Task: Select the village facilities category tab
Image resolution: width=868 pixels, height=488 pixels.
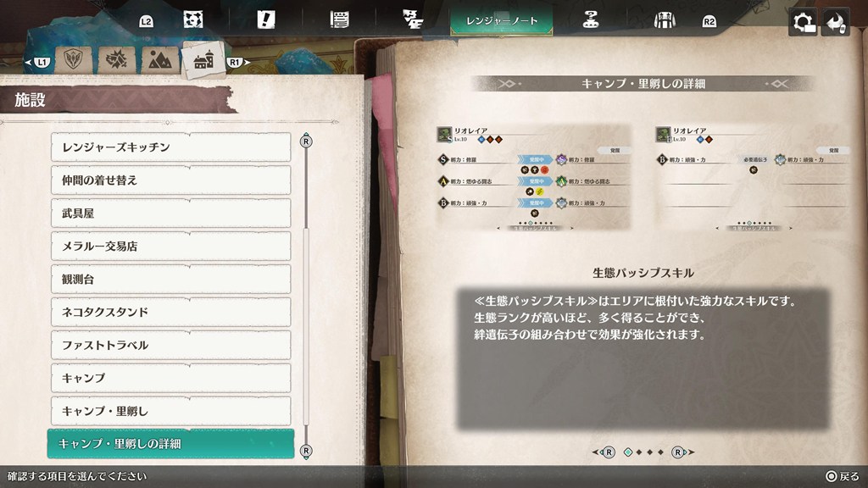Action: pos(203,59)
